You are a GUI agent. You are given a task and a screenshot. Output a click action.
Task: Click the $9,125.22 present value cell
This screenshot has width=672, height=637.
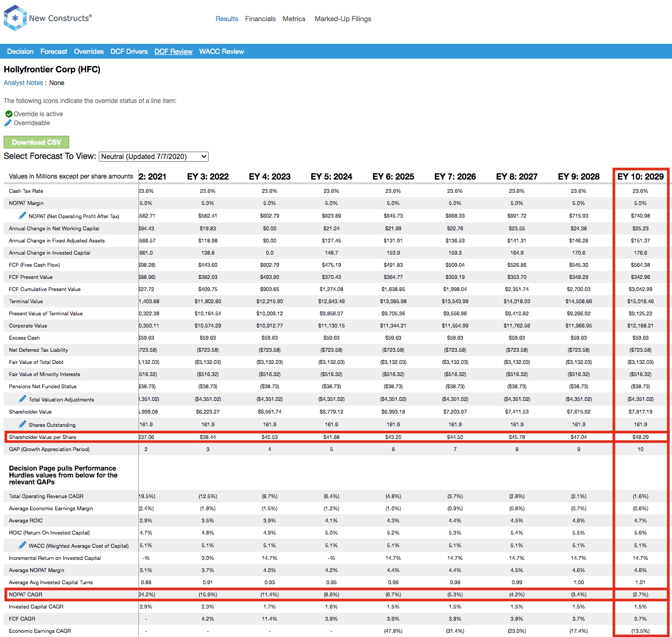click(x=640, y=314)
